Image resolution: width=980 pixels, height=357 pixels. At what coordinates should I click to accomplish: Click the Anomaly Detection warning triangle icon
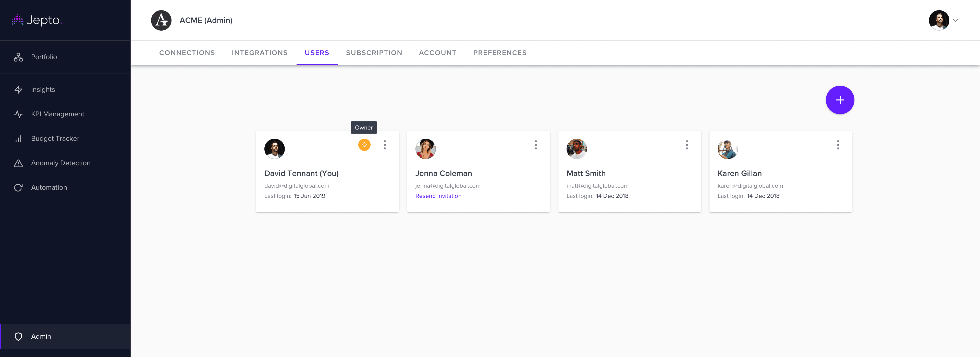click(18, 163)
